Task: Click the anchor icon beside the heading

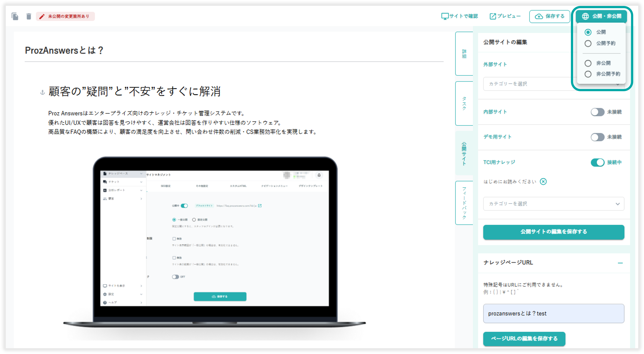Action: click(42, 92)
